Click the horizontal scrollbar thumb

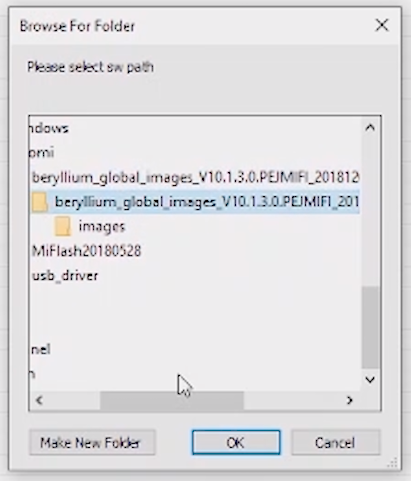172,400
